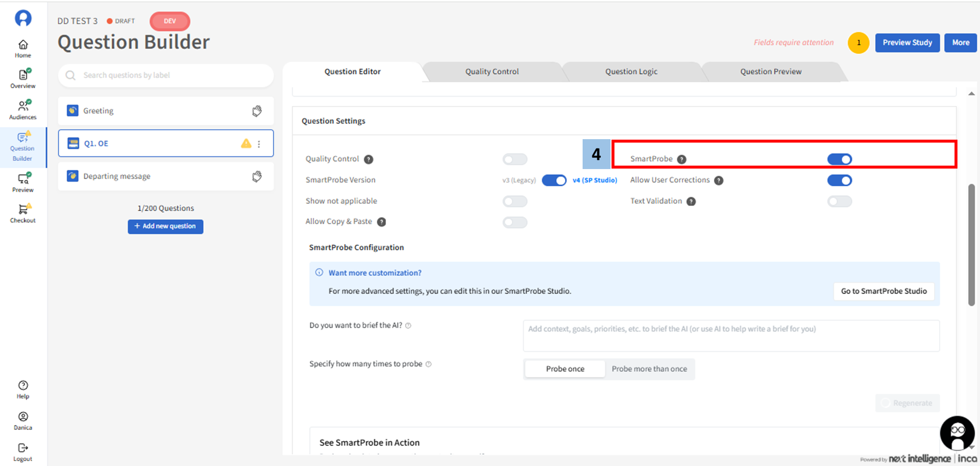Disable the SmartProbe toggle

(839, 159)
